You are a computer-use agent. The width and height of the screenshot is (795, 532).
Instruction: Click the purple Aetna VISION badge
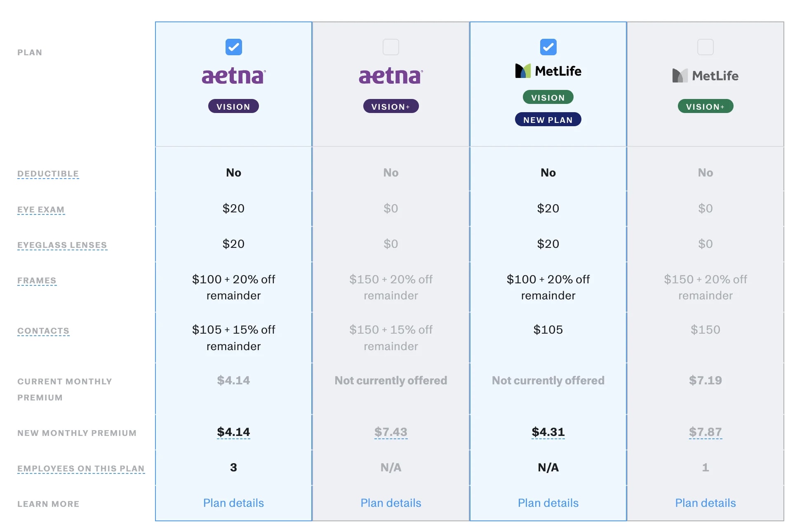pos(233,106)
